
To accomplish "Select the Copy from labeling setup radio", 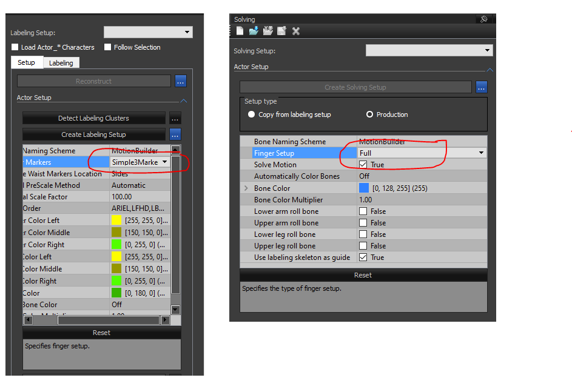I will click(x=251, y=115).
